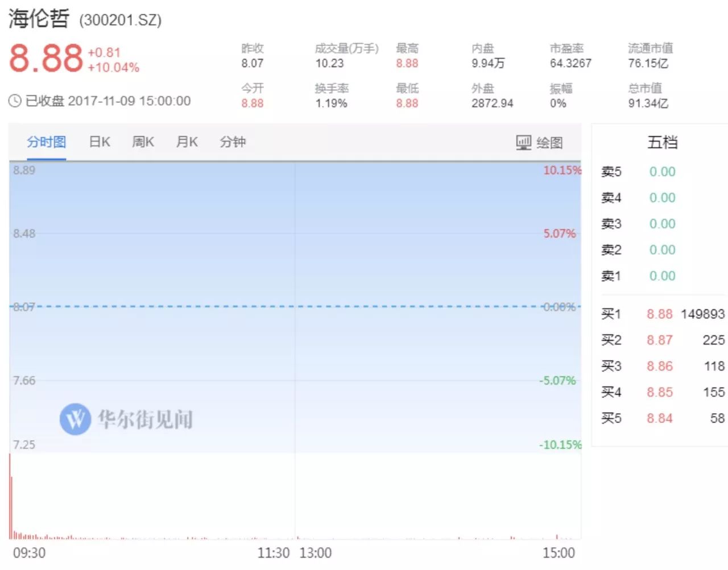728x570 pixels.
Task: Switch to the 分时图 tab
Action: click(46, 142)
